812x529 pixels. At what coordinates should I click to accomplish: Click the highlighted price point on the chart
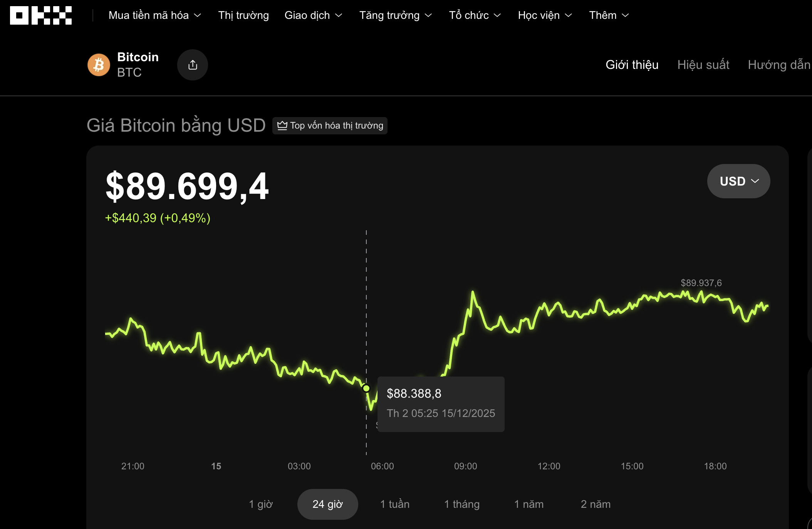[x=366, y=388]
